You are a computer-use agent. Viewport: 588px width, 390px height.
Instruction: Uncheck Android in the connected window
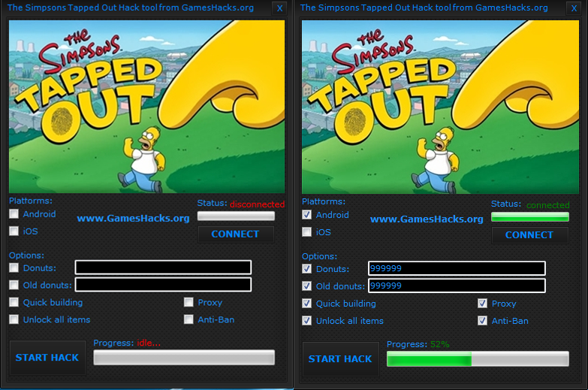306,215
